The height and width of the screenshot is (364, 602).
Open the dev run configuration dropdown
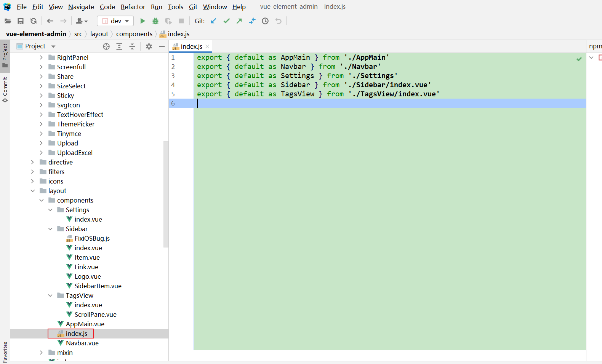(x=115, y=21)
